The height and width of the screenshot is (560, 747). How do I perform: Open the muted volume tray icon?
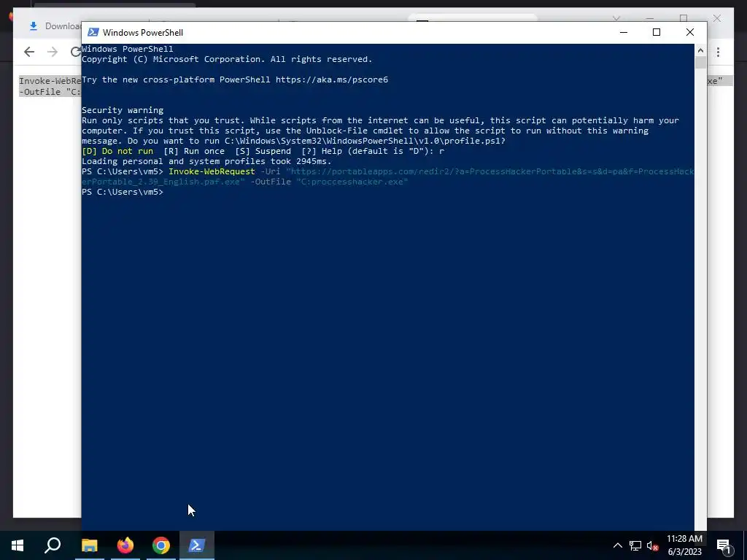pos(653,545)
